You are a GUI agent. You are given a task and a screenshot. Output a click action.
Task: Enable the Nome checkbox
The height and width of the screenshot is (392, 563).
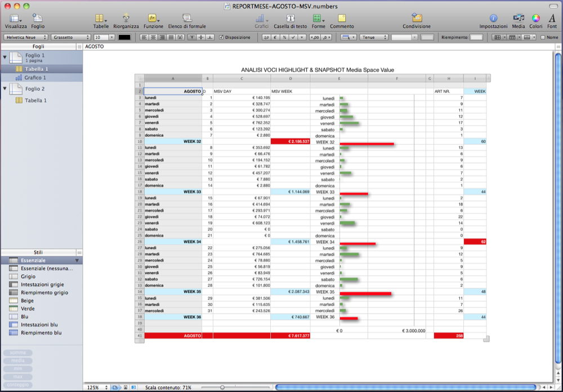pyautogui.click(x=543, y=37)
